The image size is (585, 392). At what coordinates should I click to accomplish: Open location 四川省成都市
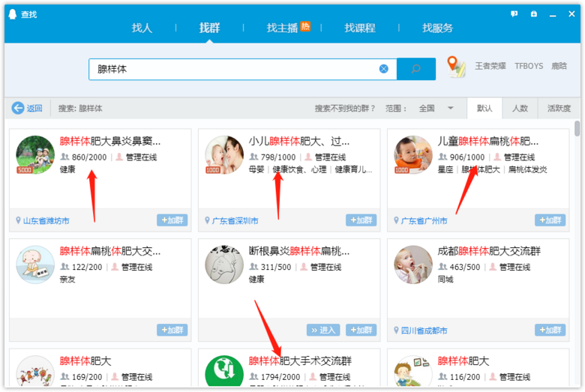tap(424, 331)
